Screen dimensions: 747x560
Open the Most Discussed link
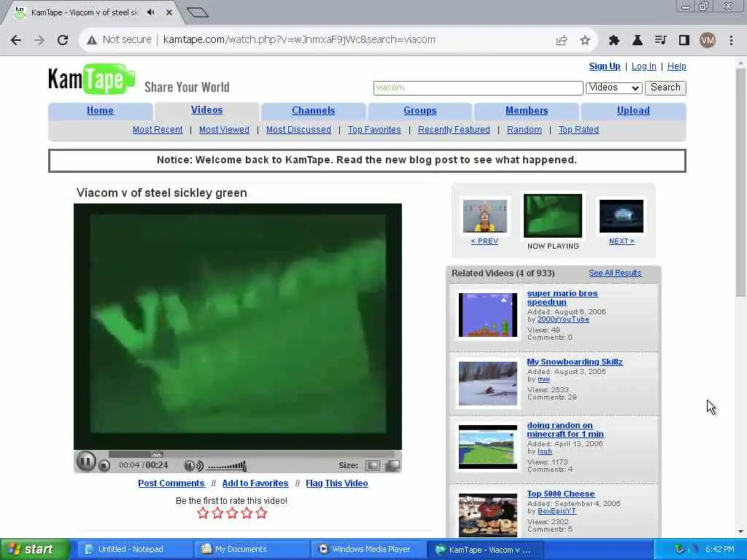point(298,130)
